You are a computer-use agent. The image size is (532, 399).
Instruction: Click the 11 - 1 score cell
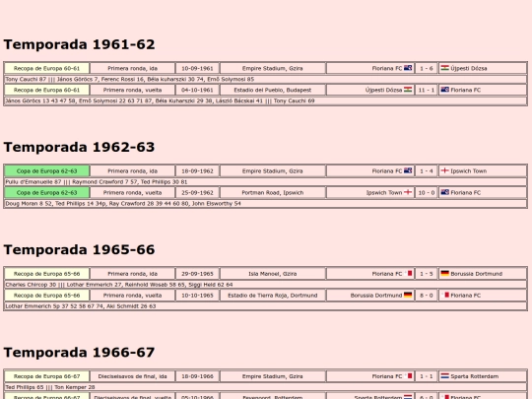[x=427, y=90]
